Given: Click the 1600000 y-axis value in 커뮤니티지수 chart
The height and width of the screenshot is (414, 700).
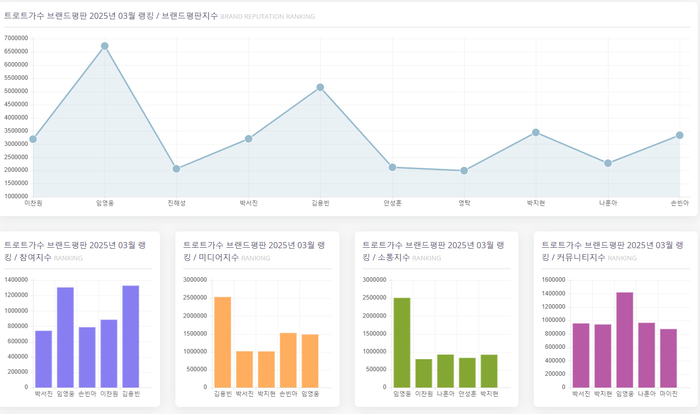Looking at the screenshot, I should (554, 280).
